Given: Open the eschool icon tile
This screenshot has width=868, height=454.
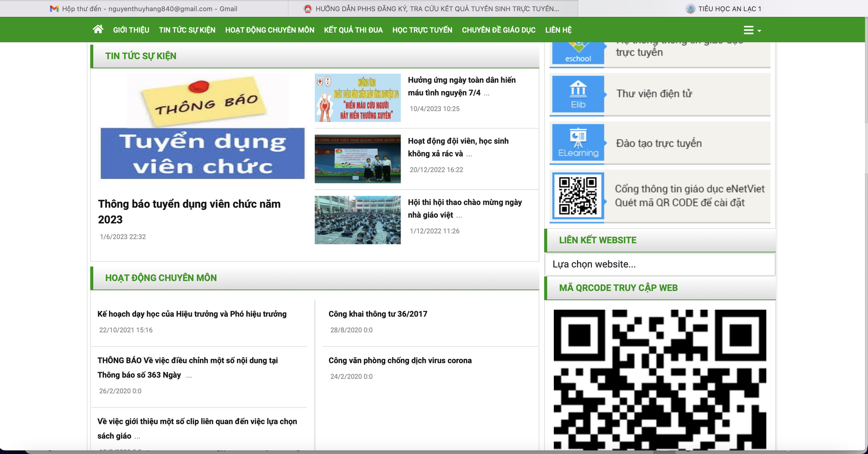Looking at the screenshot, I should [578, 53].
